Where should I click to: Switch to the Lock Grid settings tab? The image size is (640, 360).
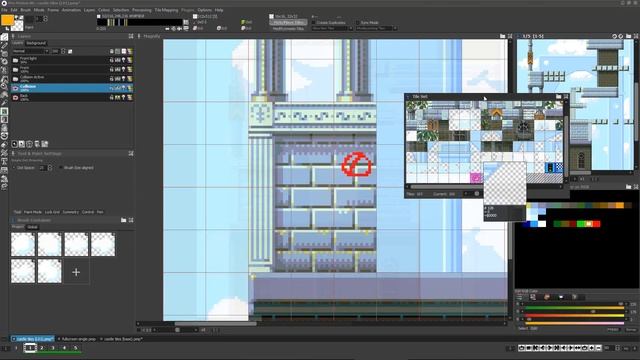tap(52, 212)
